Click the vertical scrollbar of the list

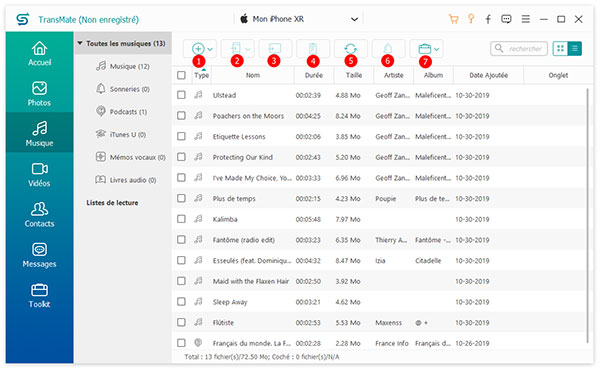tap(587, 215)
